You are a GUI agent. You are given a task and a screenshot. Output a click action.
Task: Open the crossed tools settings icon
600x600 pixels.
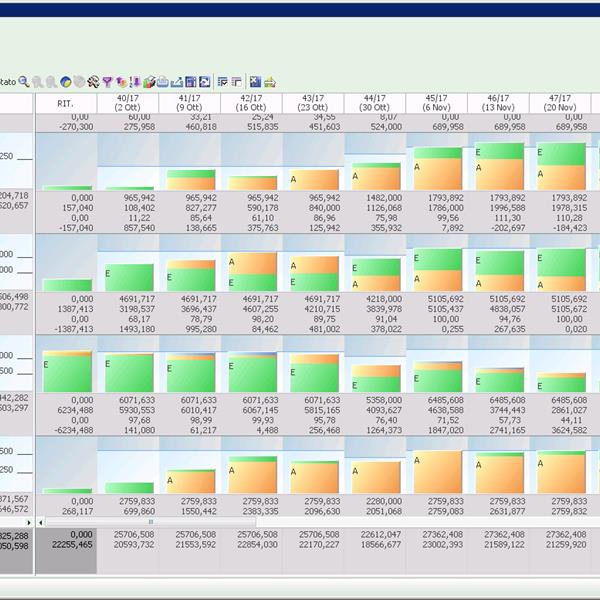(93, 82)
